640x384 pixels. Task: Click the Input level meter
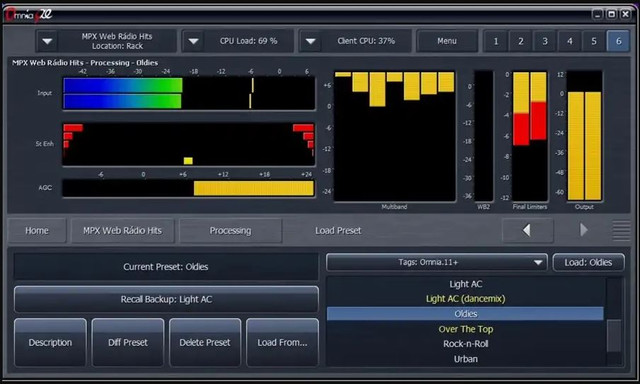(x=189, y=93)
